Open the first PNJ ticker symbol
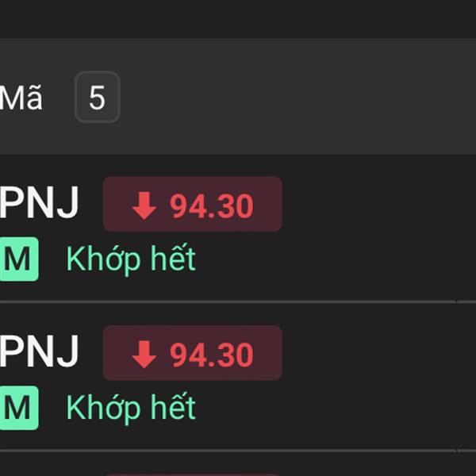The image size is (476, 476). 39,202
